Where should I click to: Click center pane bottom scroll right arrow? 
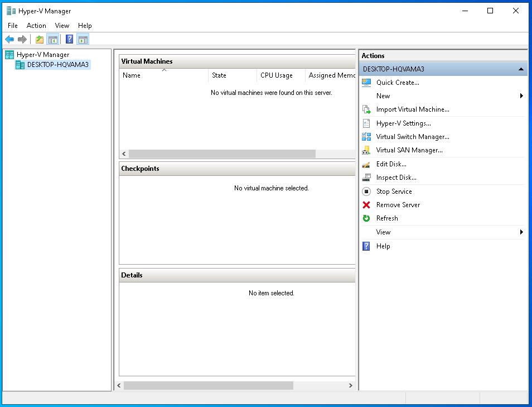[350, 386]
